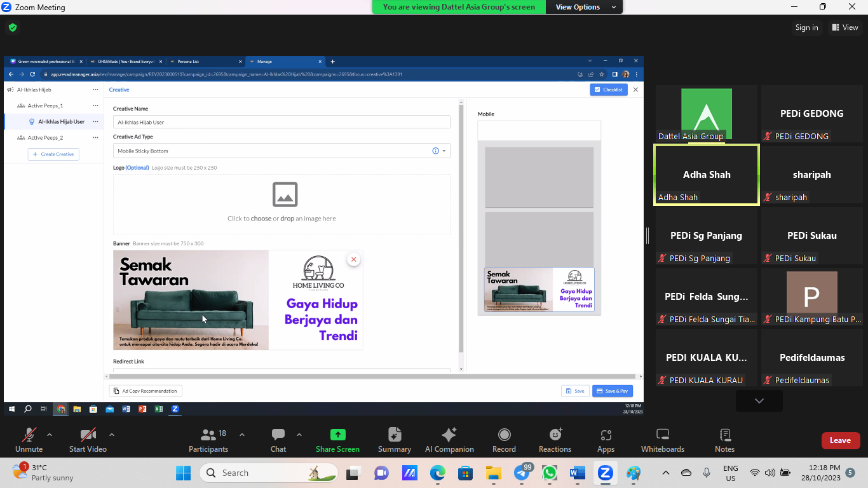Image resolution: width=868 pixels, height=488 pixels.
Task: Click the Save button
Action: tap(575, 391)
